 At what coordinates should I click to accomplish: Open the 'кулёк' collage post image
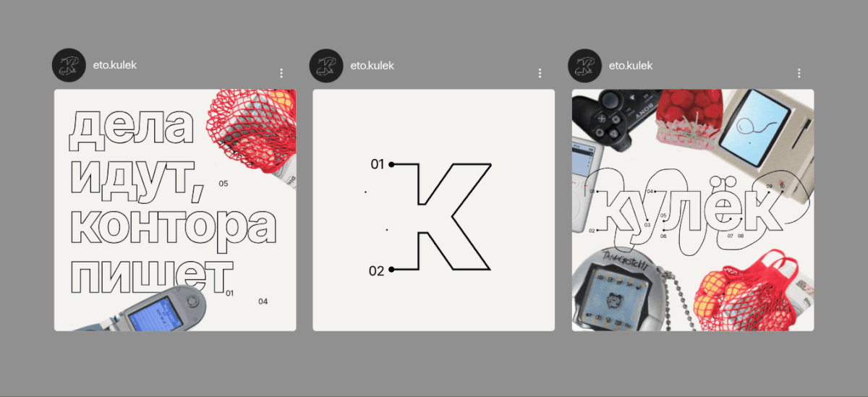point(693,210)
